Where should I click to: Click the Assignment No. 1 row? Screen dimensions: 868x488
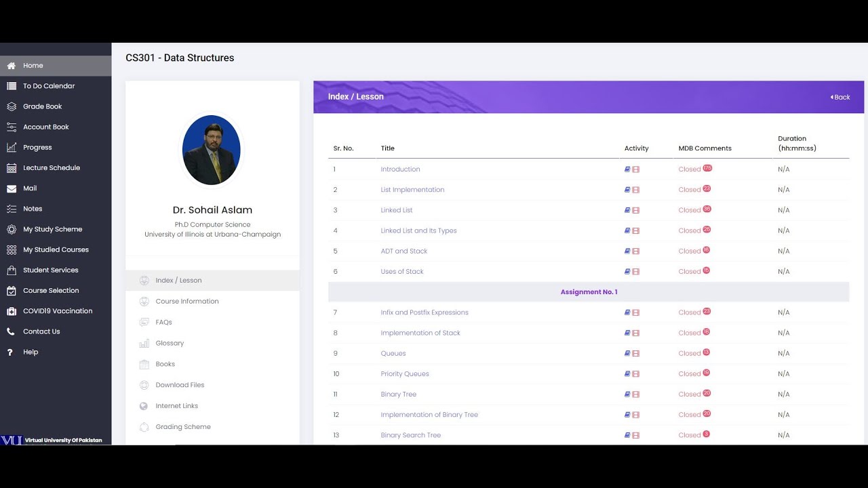[x=589, y=292]
